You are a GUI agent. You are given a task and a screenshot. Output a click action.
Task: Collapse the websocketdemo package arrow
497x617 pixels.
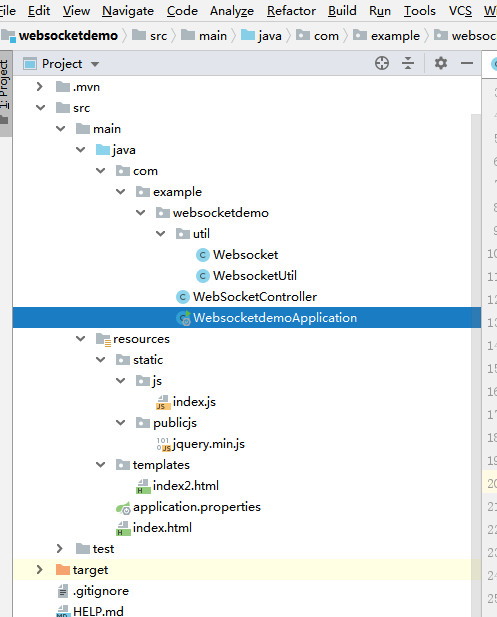pyautogui.click(x=141, y=212)
